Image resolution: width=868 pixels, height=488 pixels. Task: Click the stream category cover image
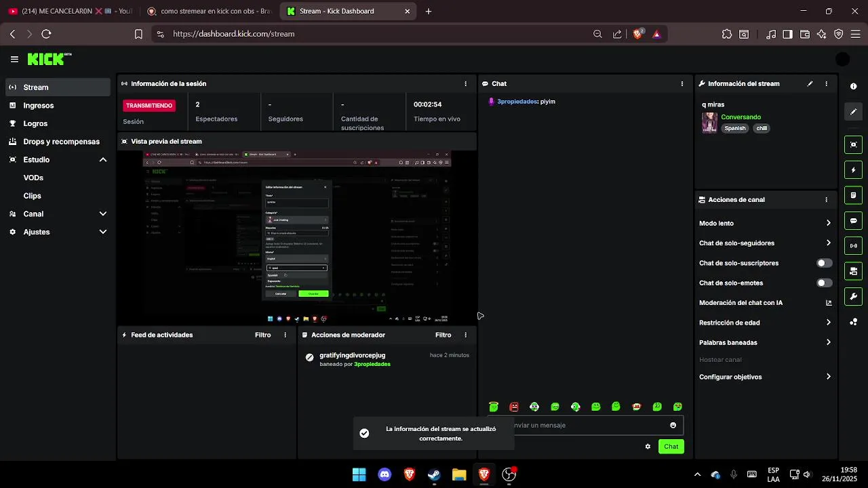coord(709,123)
